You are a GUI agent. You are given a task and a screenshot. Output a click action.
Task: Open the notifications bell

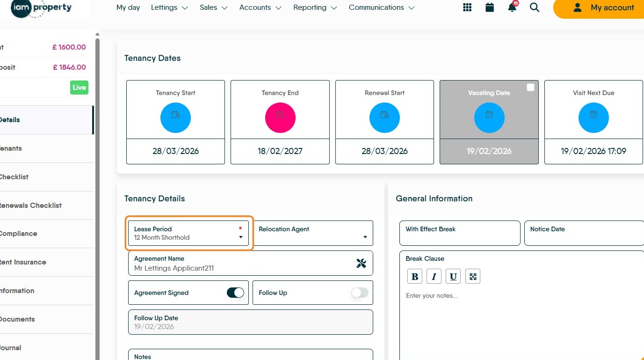click(x=513, y=7)
